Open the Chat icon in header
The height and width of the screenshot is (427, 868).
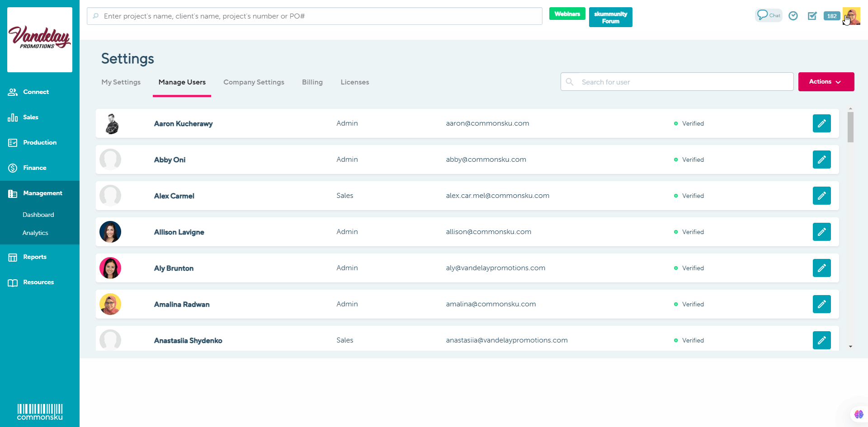(768, 15)
